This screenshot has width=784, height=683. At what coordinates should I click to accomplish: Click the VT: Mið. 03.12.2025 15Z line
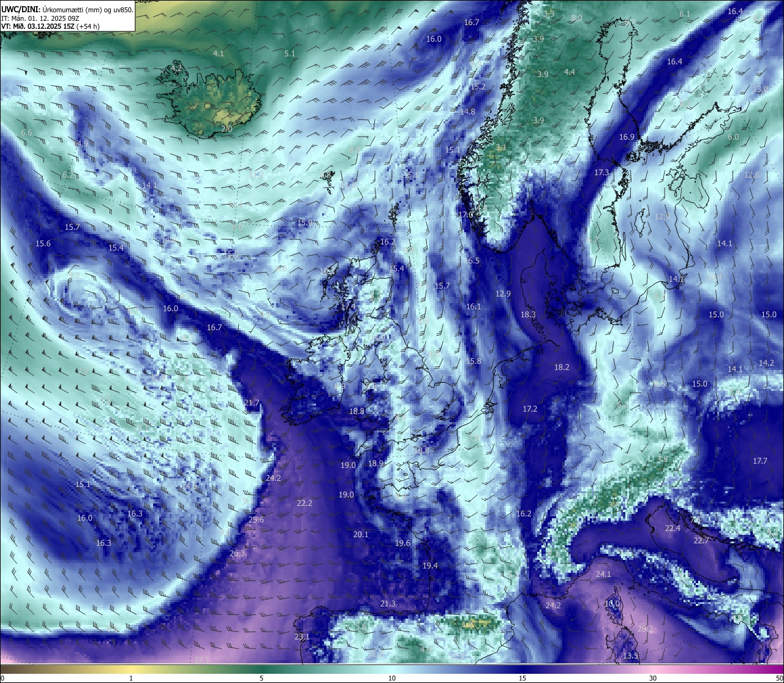click(50, 26)
